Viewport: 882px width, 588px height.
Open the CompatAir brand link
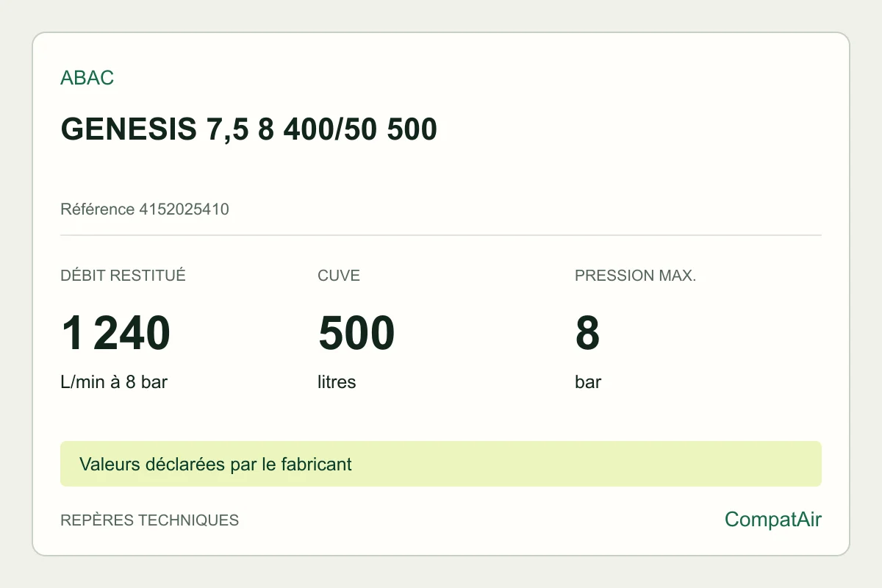773,520
